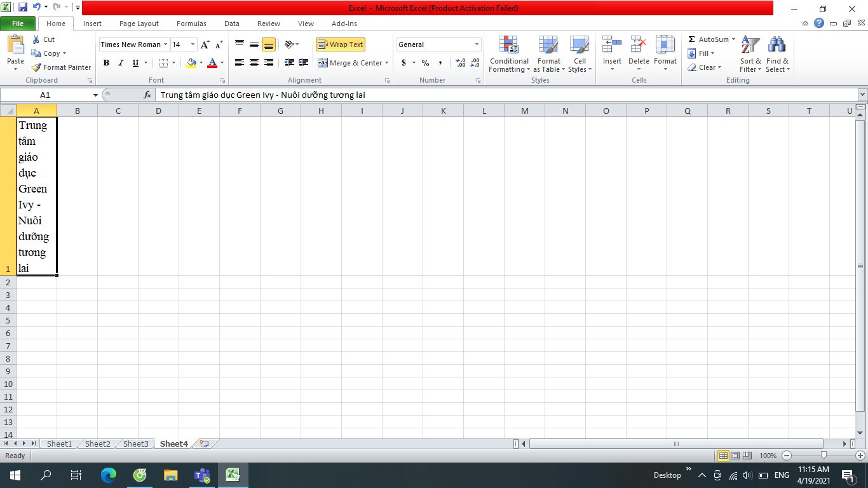Expand the Cell Styles gallery

coord(580,54)
